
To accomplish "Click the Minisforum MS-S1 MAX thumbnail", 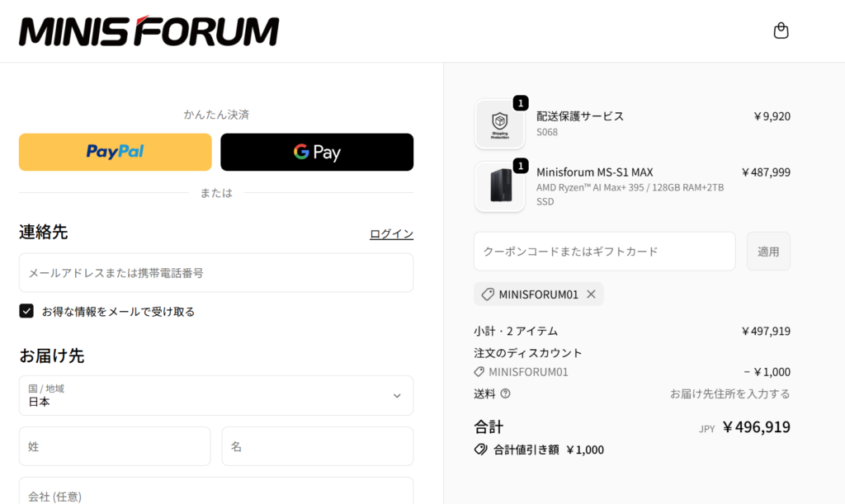I will pyautogui.click(x=499, y=186).
